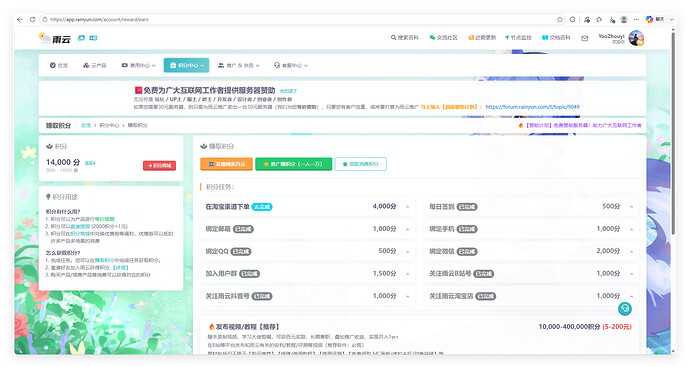The image size is (690, 367).
Task: Click the outlined 领取消费积分 button
Action: tap(360, 164)
